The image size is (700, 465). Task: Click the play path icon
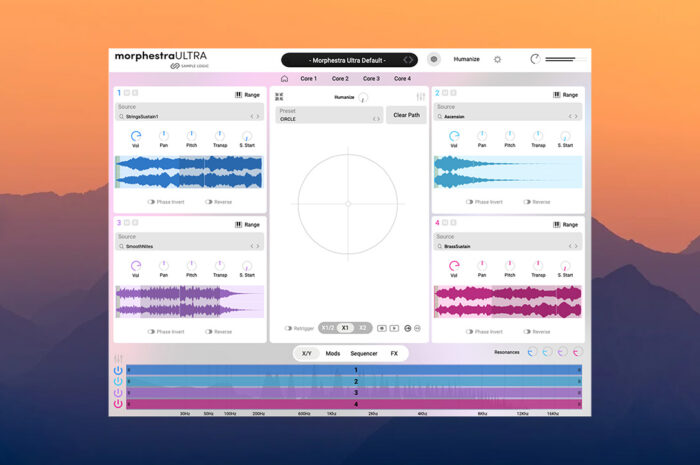pyautogui.click(x=394, y=328)
